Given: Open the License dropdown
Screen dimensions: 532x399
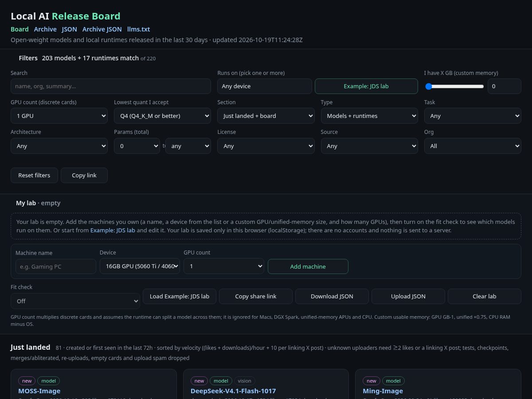Looking at the screenshot, I should click(x=266, y=146).
